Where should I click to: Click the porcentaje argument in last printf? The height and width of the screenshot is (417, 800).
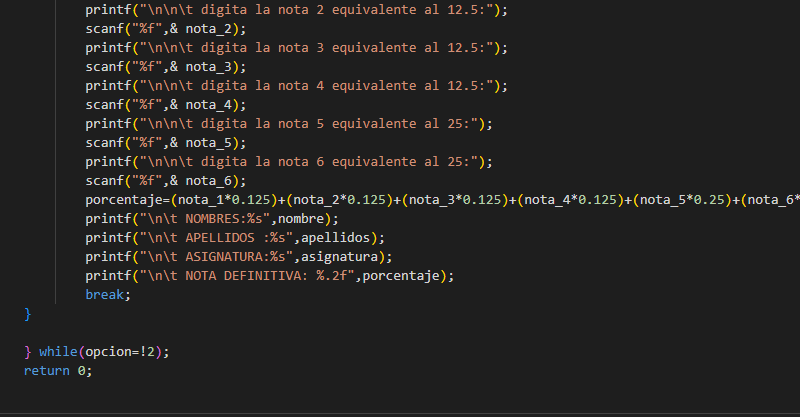(401, 276)
